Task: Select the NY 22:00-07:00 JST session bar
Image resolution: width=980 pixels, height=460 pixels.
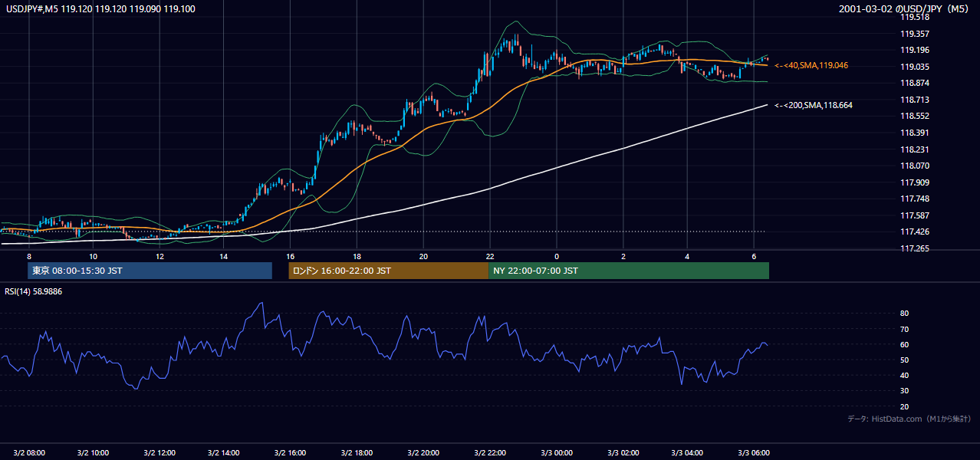Action: pos(629,271)
